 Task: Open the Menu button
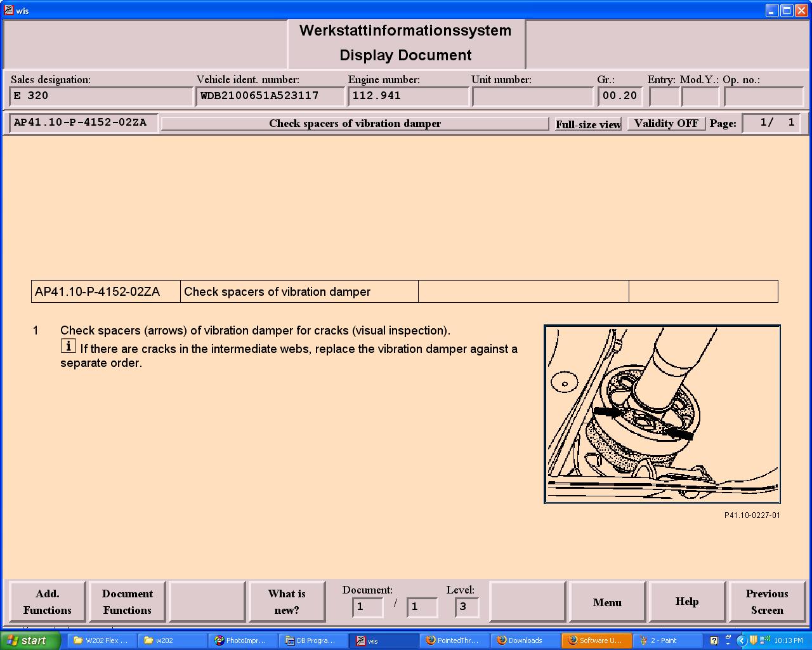tap(607, 602)
